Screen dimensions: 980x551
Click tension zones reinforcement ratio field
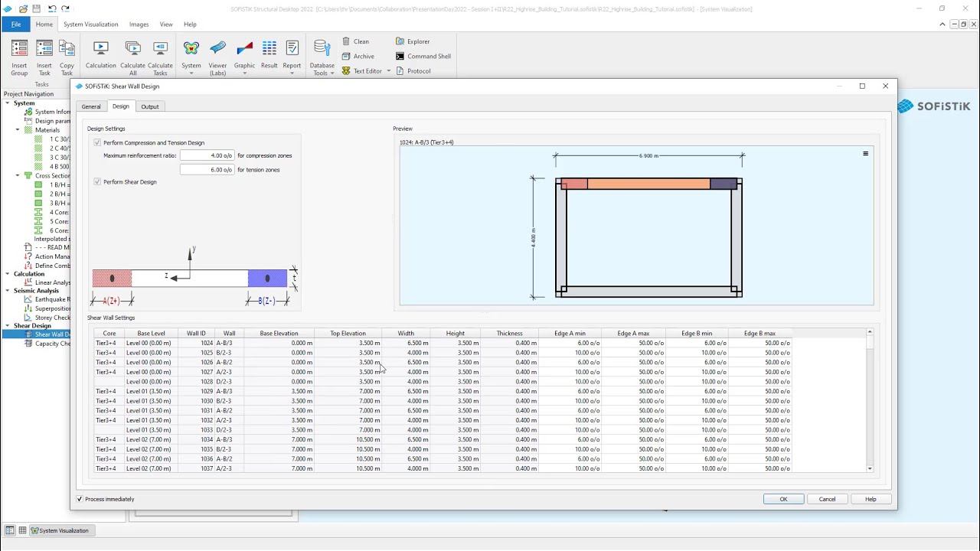coord(207,170)
